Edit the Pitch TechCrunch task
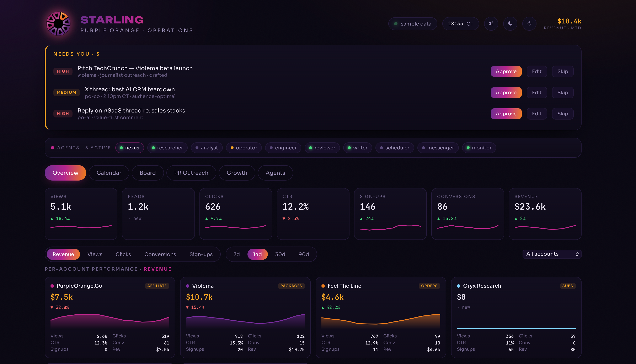The width and height of the screenshot is (636, 364). (x=537, y=71)
